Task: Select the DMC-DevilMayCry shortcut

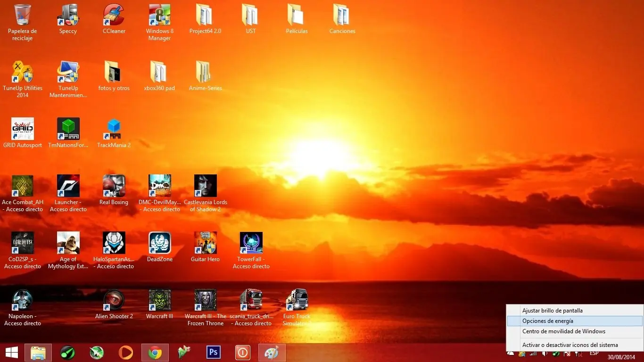Action: pyautogui.click(x=159, y=193)
